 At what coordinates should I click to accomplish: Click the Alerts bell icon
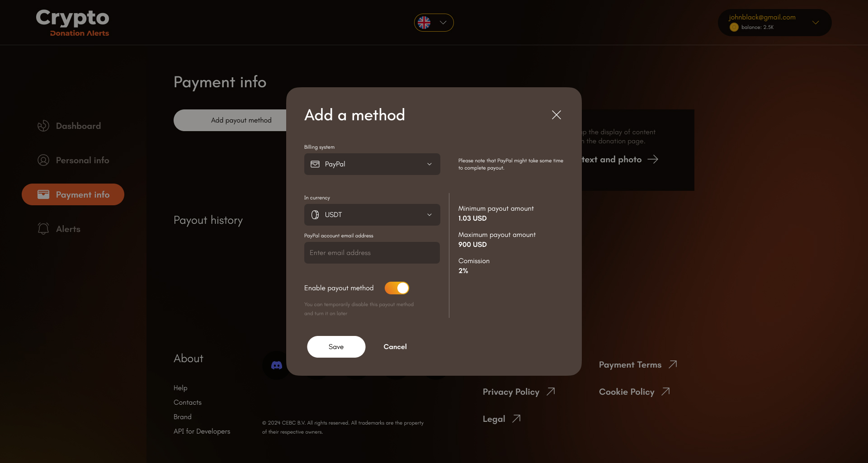click(43, 229)
